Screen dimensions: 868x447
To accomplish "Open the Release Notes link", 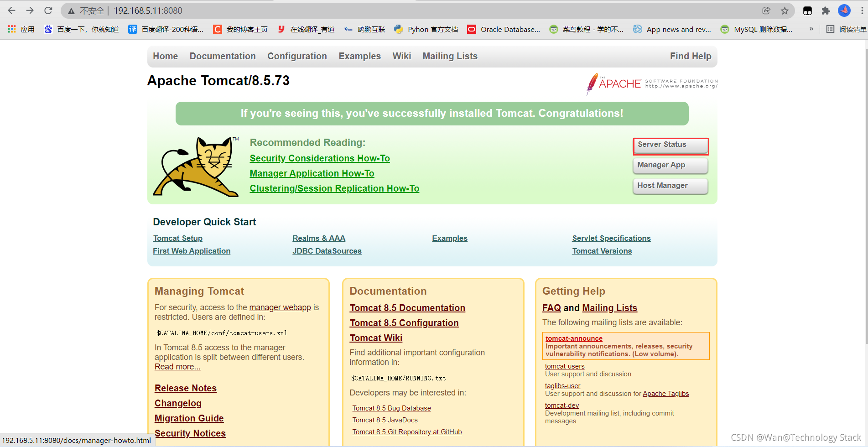I will click(186, 388).
